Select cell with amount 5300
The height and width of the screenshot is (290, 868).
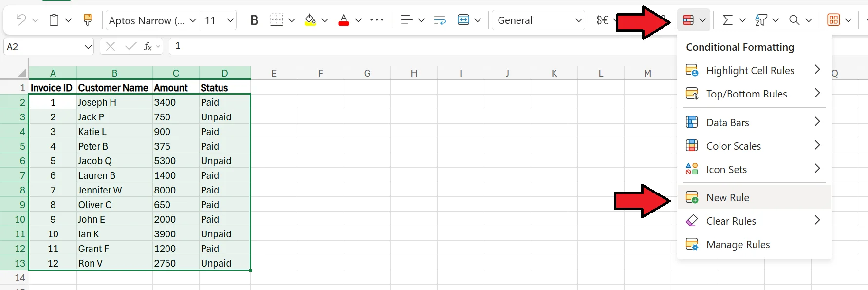tap(176, 161)
